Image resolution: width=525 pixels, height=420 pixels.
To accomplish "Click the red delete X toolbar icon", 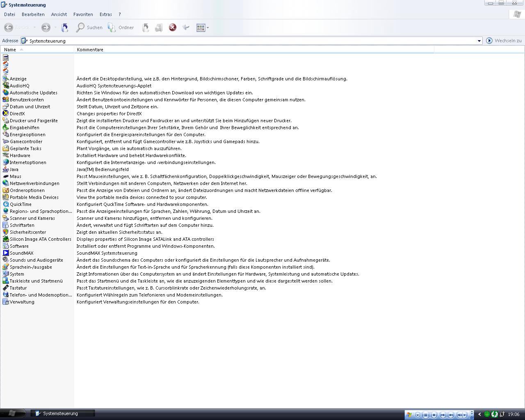I will [x=173, y=27].
